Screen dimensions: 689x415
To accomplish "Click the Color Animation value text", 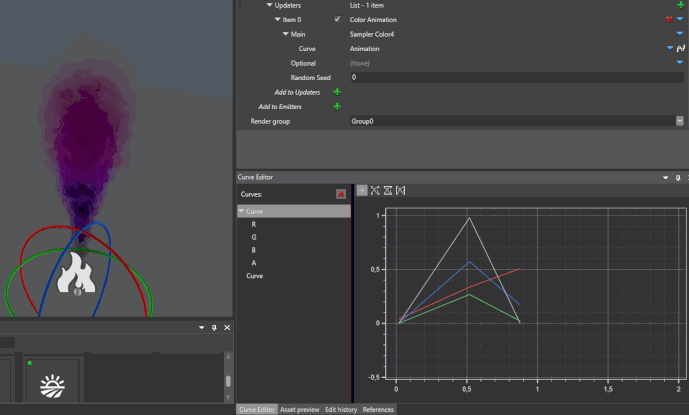I will pos(373,19).
